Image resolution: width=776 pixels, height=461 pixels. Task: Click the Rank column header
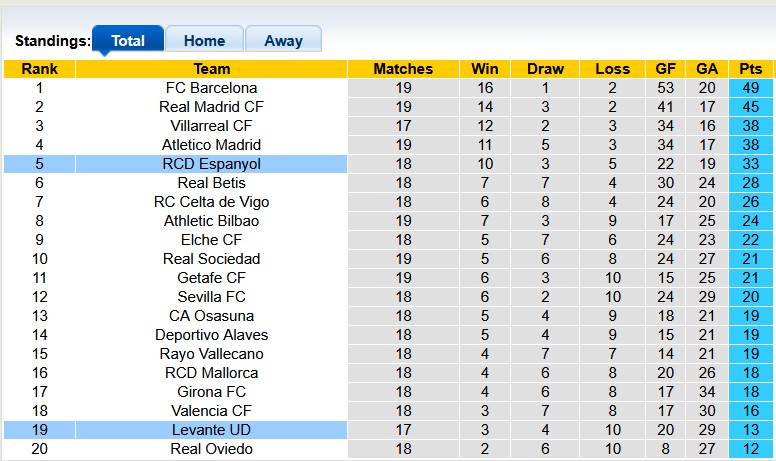(x=39, y=69)
